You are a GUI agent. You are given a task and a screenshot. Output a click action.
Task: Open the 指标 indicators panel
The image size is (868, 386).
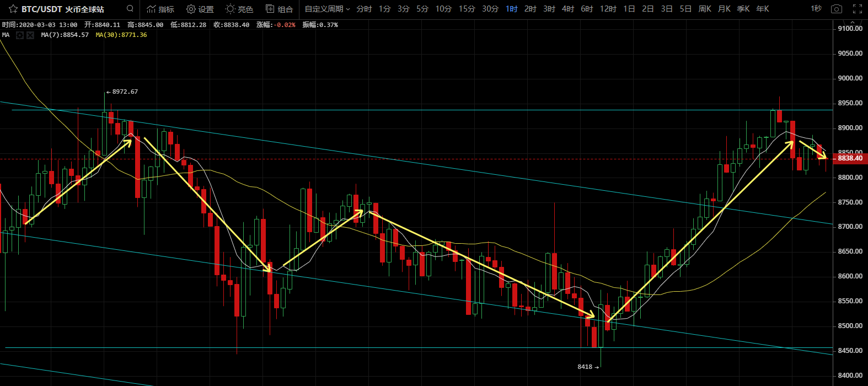pyautogui.click(x=160, y=9)
